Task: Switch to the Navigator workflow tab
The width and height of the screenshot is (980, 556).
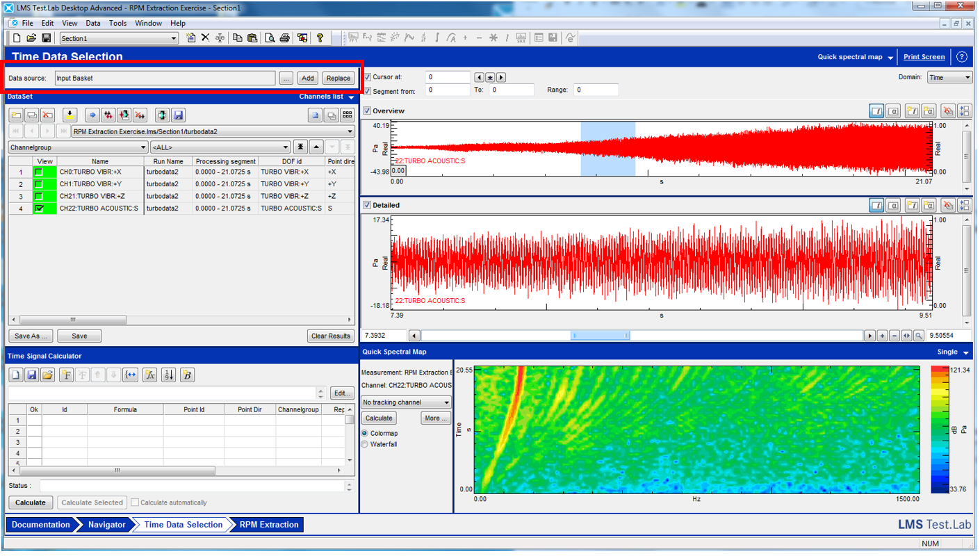Action: pyautogui.click(x=106, y=525)
